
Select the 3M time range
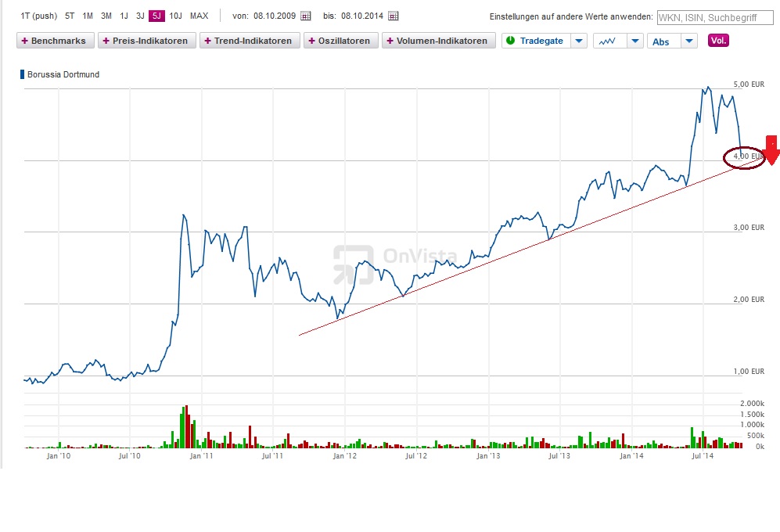point(106,16)
